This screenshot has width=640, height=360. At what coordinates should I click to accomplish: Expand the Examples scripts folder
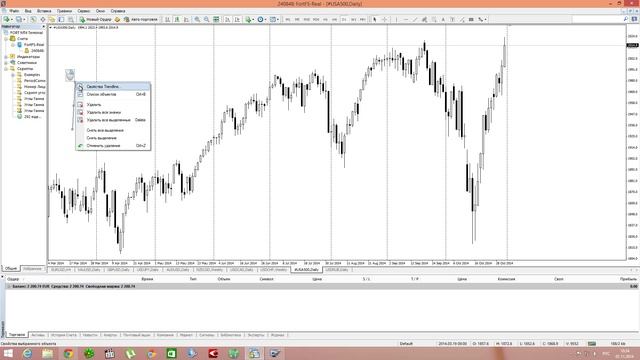click(x=13, y=75)
